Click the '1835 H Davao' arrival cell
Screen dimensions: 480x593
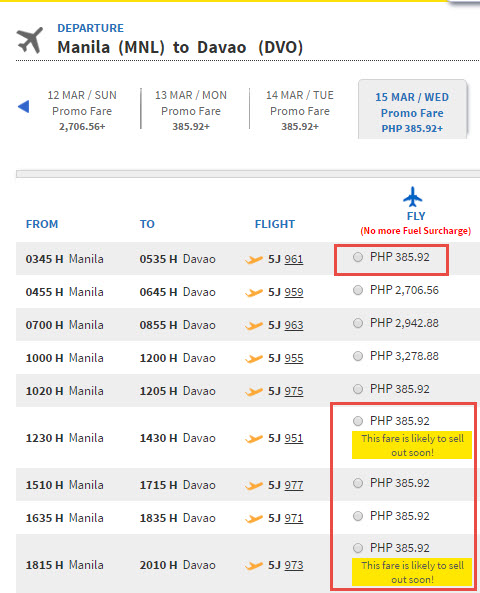[x=177, y=518]
